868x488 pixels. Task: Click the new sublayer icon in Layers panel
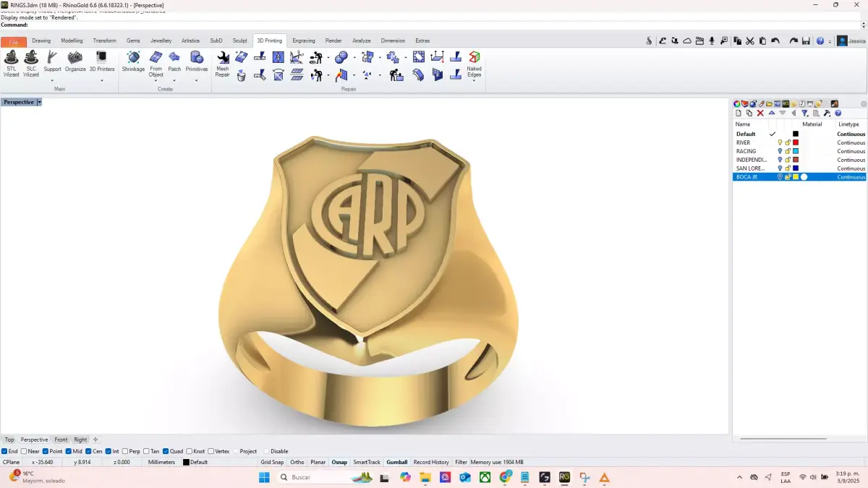(x=749, y=114)
